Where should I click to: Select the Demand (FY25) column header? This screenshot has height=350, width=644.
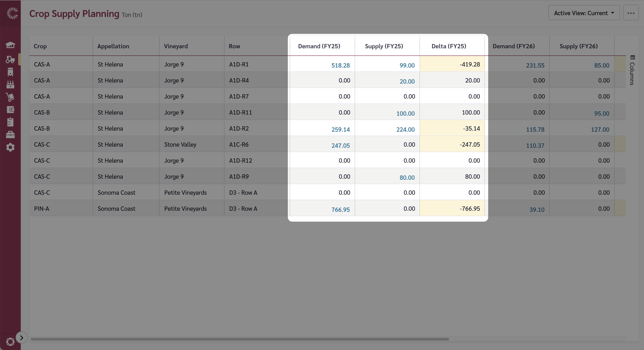point(319,46)
